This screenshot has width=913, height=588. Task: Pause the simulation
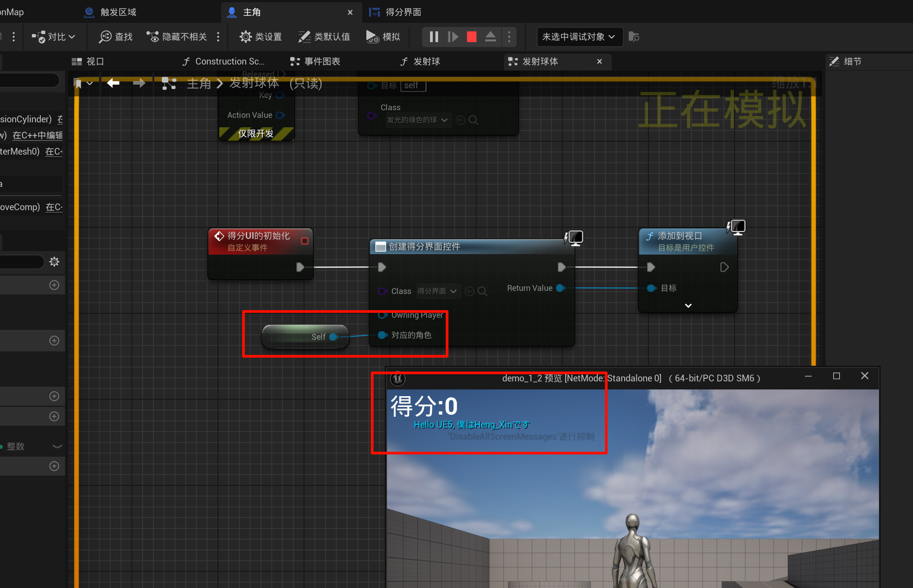point(434,37)
